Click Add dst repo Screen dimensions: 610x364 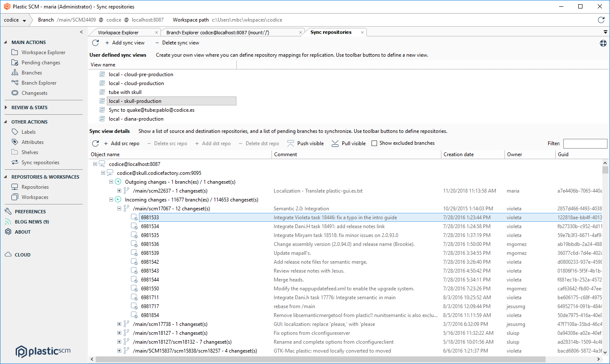pos(213,143)
